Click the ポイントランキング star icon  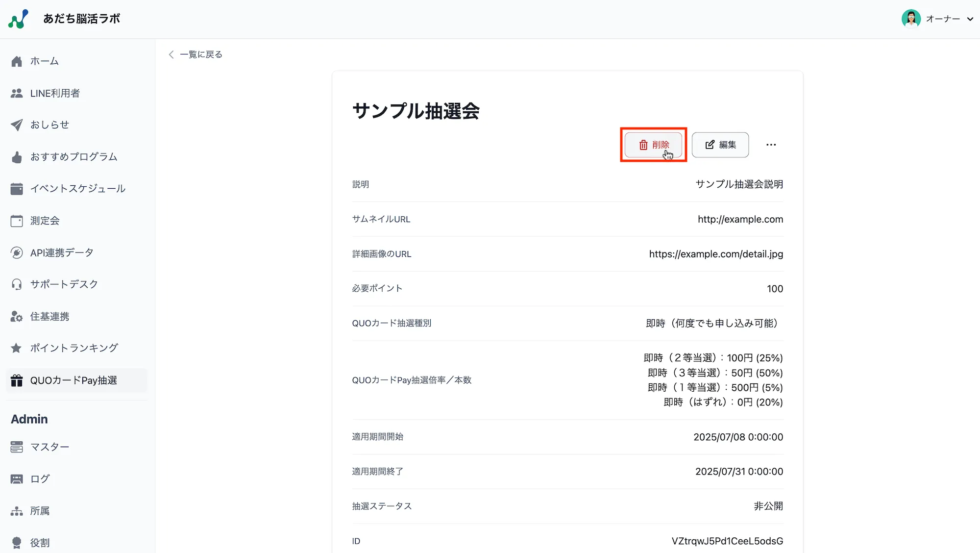click(x=17, y=348)
